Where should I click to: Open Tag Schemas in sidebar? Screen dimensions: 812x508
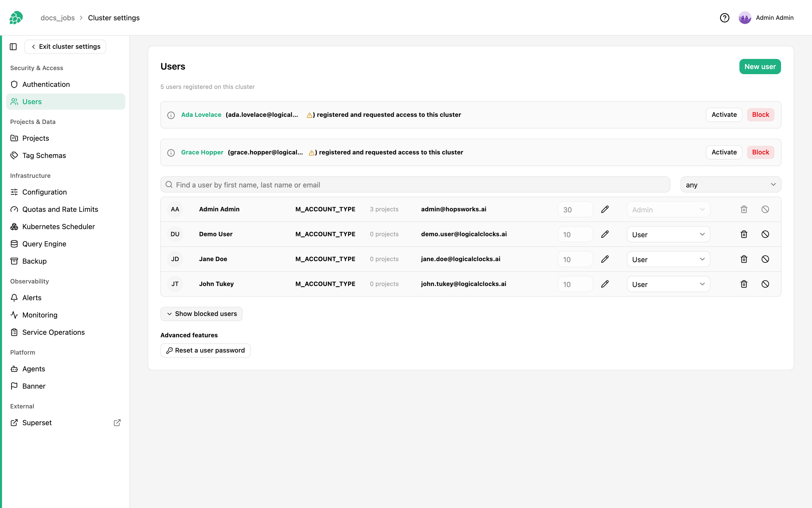(65, 155)
